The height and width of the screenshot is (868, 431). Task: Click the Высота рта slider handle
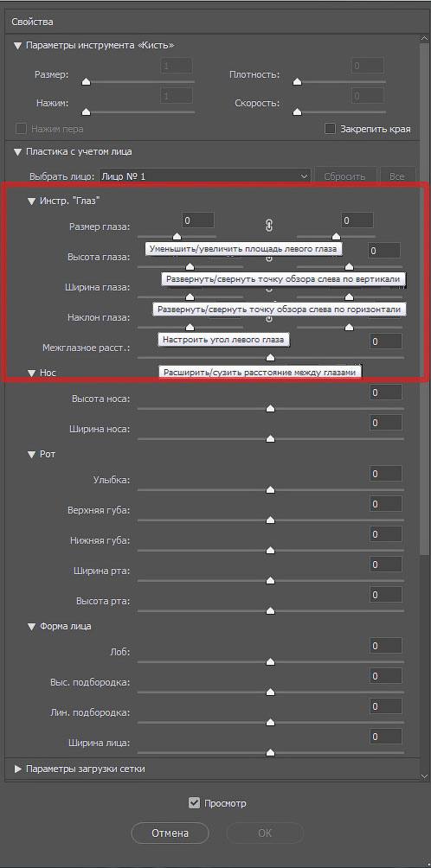[x=270, y=610]
